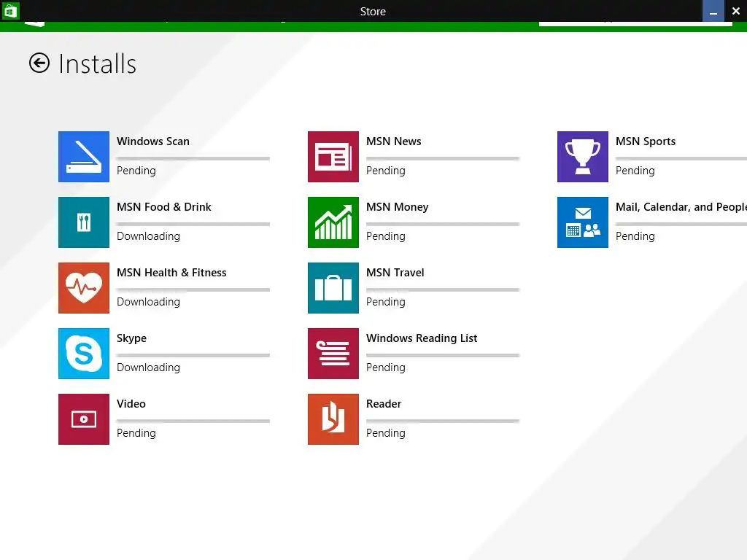Select the MSN Health & Fitness title
Screen dimensions: 747x560
point(171,273)
